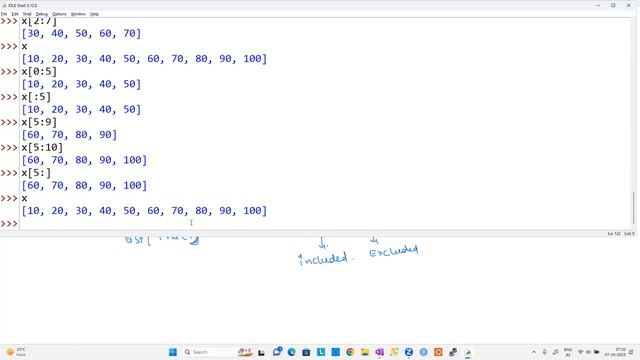The height and width of the screenshot is (360, 640).
Task: Open Wi-Fi network settings in tray
Action: tap(580, 352)
